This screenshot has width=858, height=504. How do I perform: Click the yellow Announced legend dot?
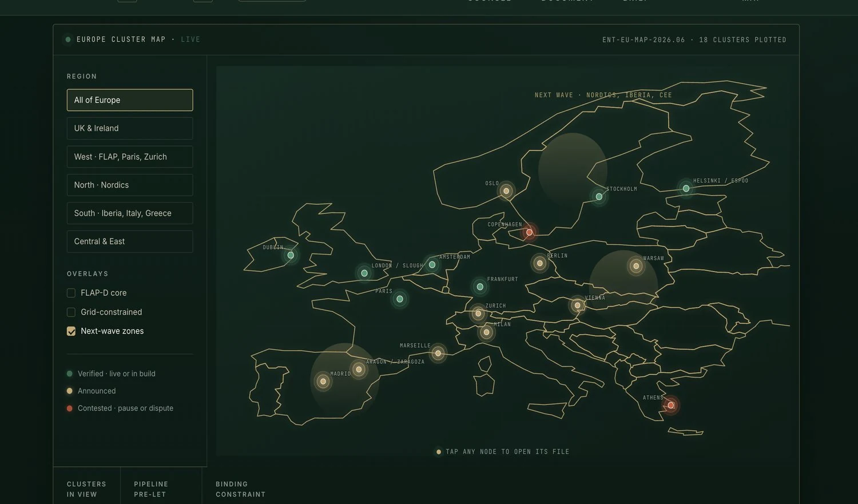point(70,391)
